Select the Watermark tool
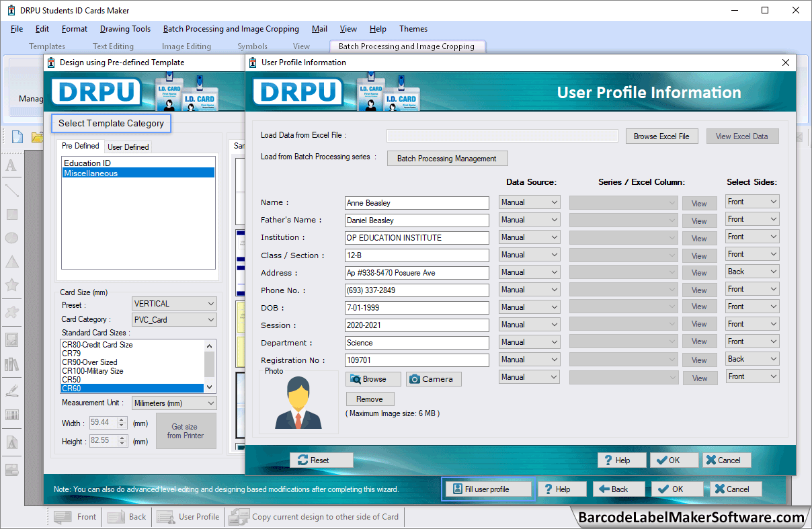The width and height of the screenshot is (812, 529). click(11, 442)
